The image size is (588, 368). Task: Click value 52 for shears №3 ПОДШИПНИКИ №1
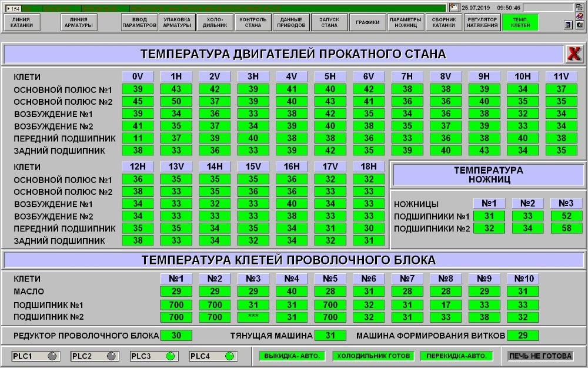point(566,216)
